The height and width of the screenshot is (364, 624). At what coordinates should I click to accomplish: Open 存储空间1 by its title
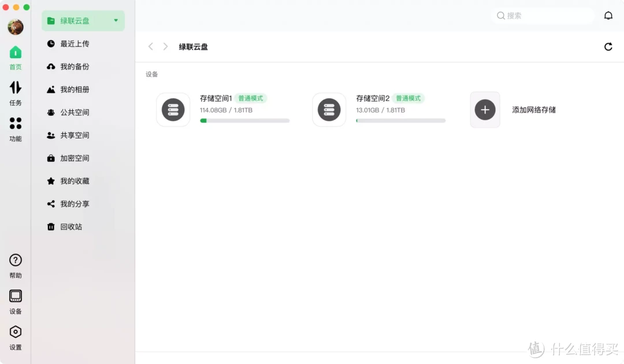[x=216, y=98]
